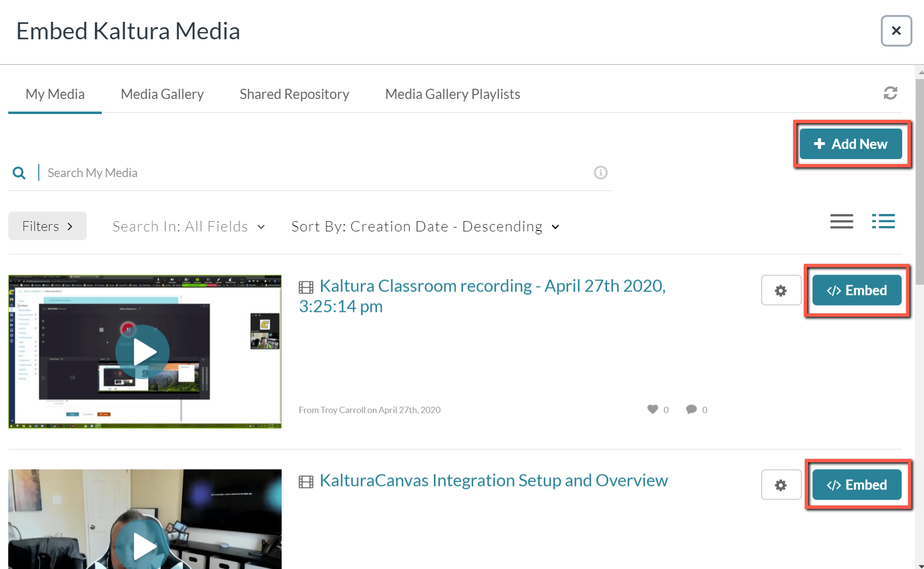The image size is (924, 569).
Task: Open the Media Gallery Playlists tab
Action: [x=452, y=94]
